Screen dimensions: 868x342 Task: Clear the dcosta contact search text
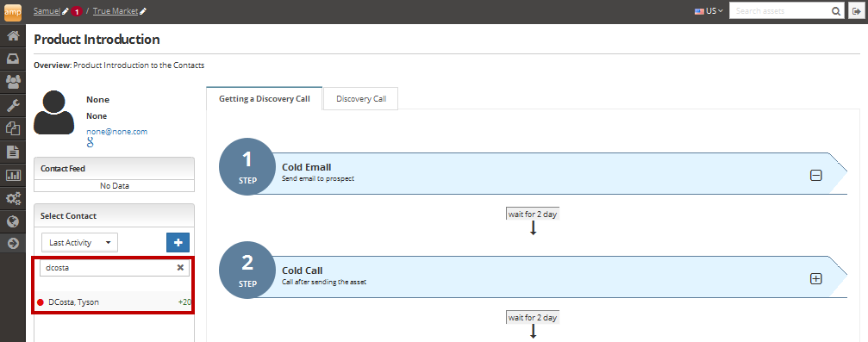coord(180,267)
